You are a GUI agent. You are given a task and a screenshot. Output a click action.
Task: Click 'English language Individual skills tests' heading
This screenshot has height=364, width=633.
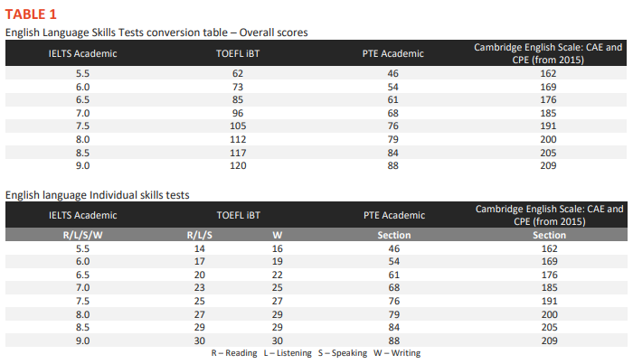point(98,195)
